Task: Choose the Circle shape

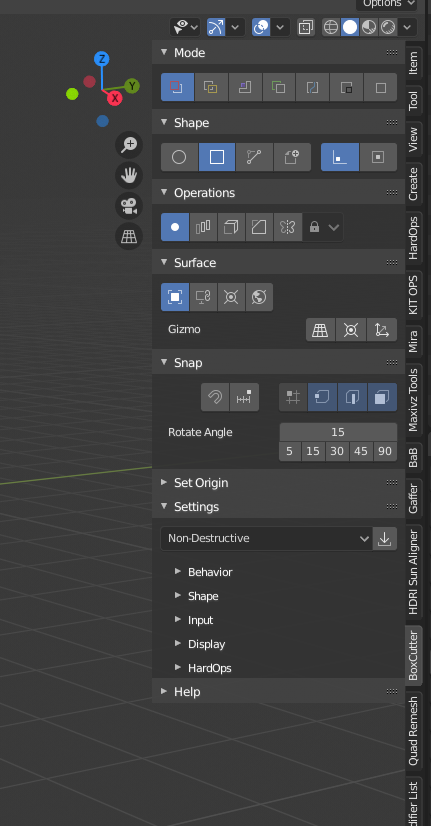Action: (179, 157)
